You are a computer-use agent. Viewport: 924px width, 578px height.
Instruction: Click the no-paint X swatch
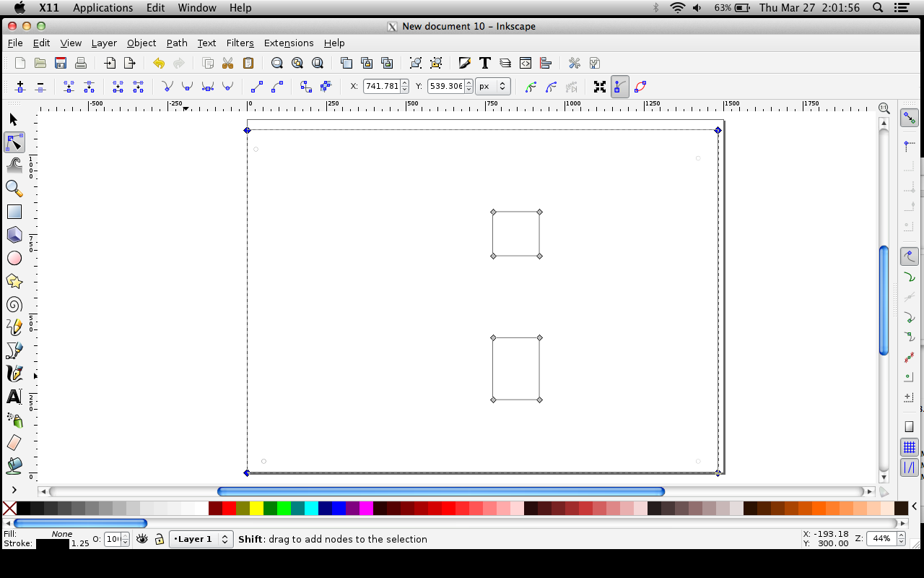coord(9,508)
